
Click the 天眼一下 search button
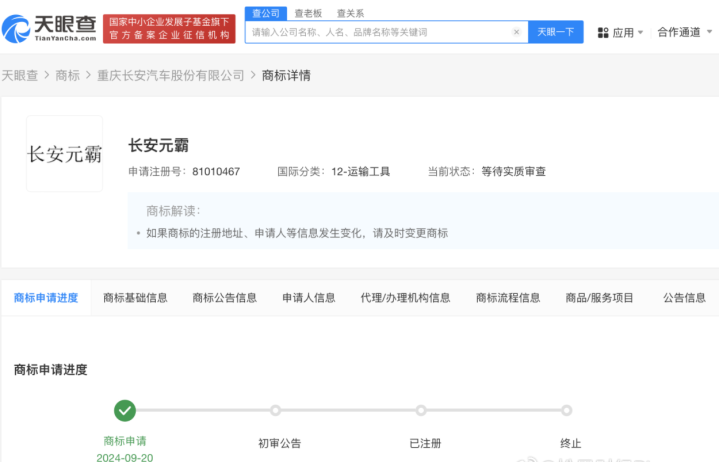555,32
